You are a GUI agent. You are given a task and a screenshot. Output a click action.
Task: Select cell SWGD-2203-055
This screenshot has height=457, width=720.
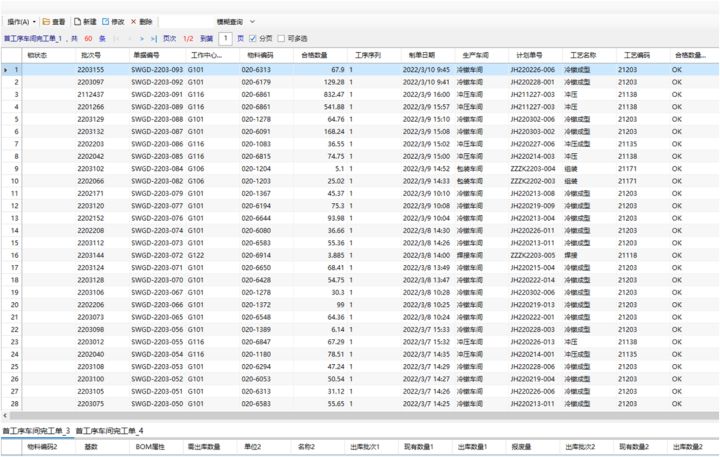[157, 343]
